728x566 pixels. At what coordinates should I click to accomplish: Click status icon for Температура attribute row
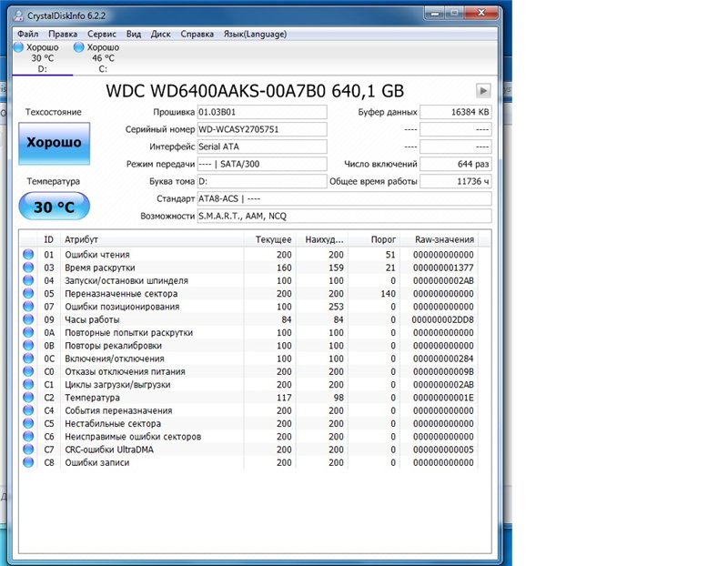point(28,397)
